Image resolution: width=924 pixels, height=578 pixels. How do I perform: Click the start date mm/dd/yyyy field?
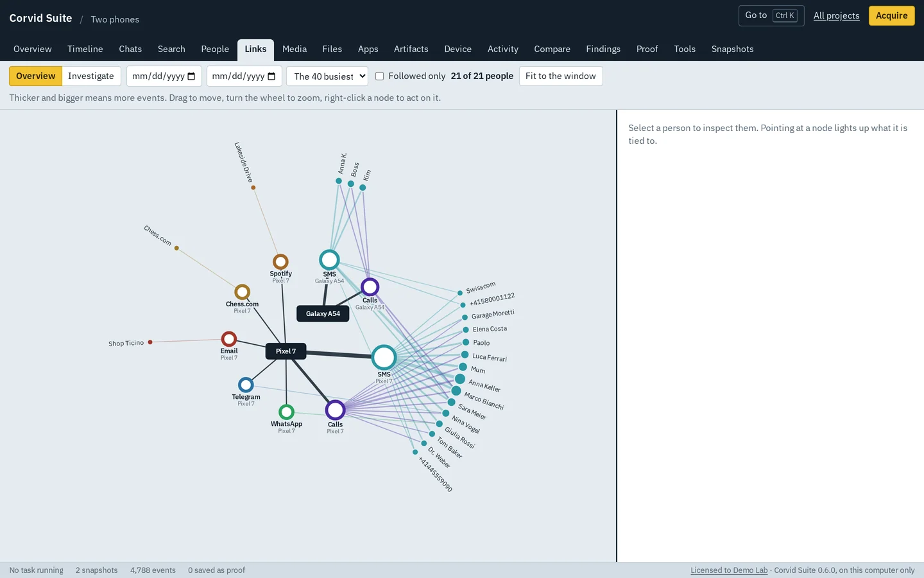click(x=164, y=76)
